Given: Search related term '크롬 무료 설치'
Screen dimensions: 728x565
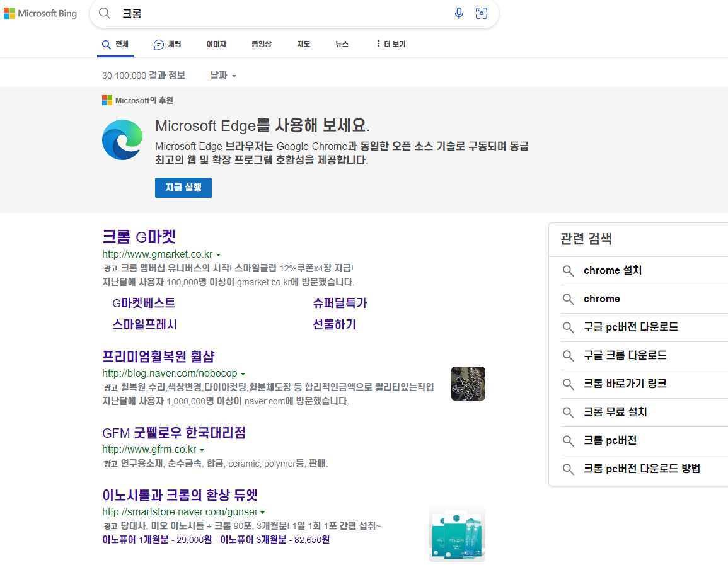Looking at the screenshot, I should coord(615,412).
